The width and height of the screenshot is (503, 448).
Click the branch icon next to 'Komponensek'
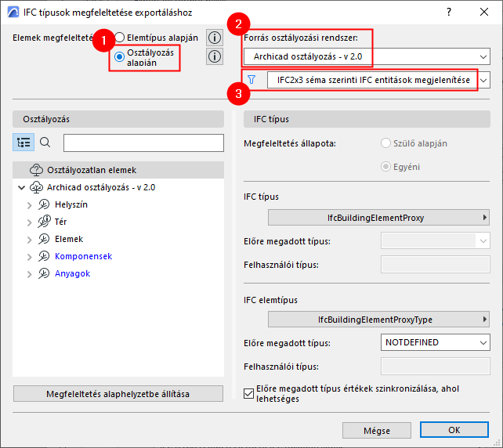click(x=44, y=256)
